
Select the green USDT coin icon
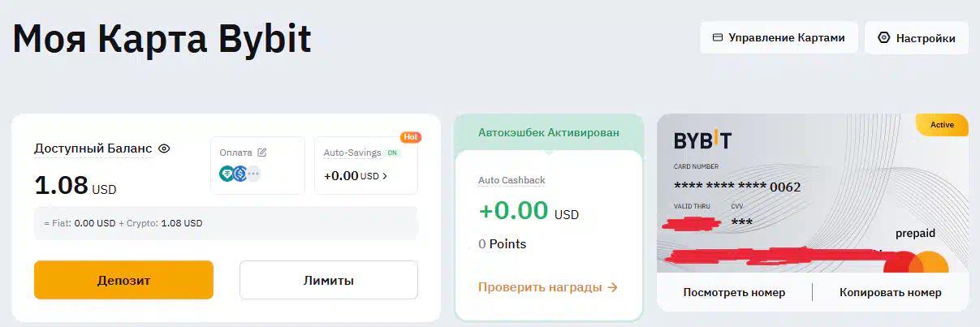pyautogui.click(x=227, y=173)
